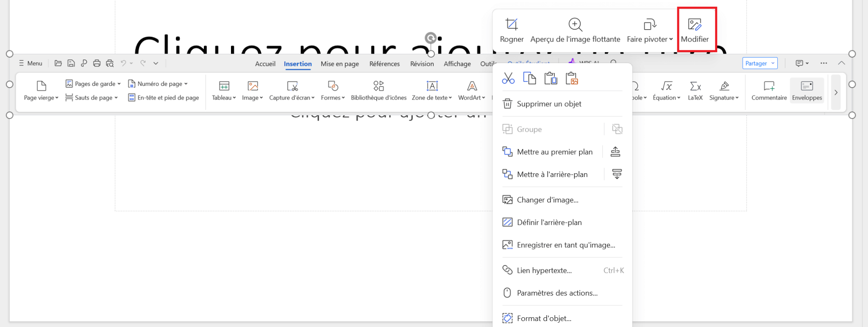Click the PDF export icon after save

84,63
